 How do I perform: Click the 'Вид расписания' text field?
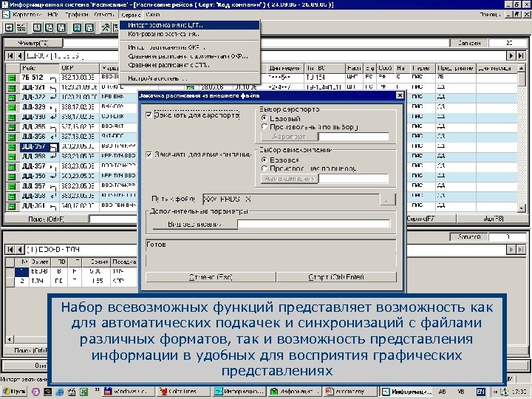314,224
